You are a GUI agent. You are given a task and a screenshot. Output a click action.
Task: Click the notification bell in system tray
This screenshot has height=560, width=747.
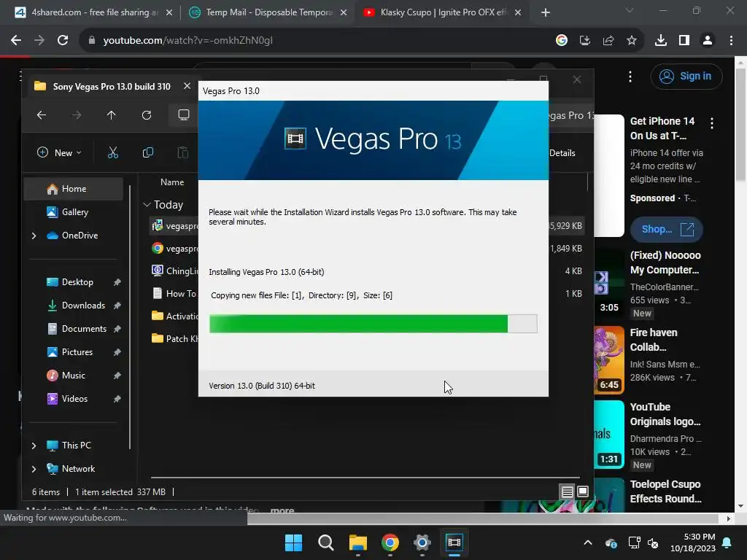click(727, 542)
